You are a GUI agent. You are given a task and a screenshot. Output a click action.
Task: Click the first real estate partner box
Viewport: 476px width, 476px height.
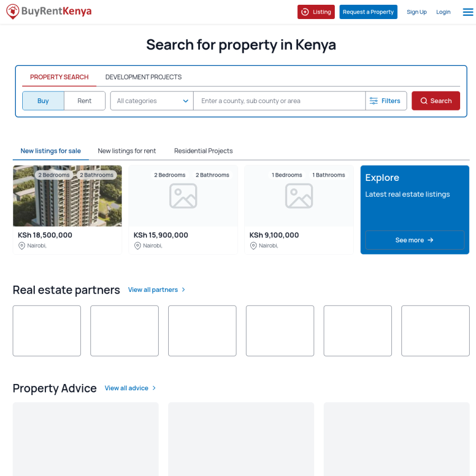(x=47, y=331)
